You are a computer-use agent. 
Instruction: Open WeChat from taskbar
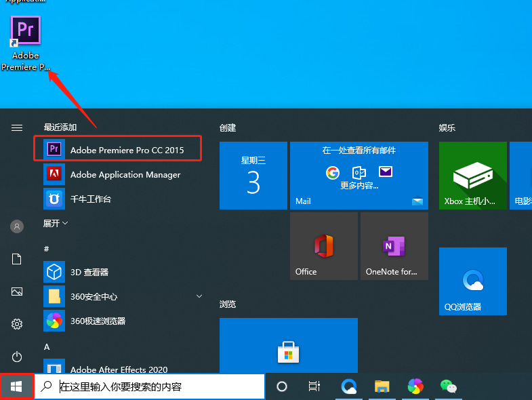[x=448, y=386]
